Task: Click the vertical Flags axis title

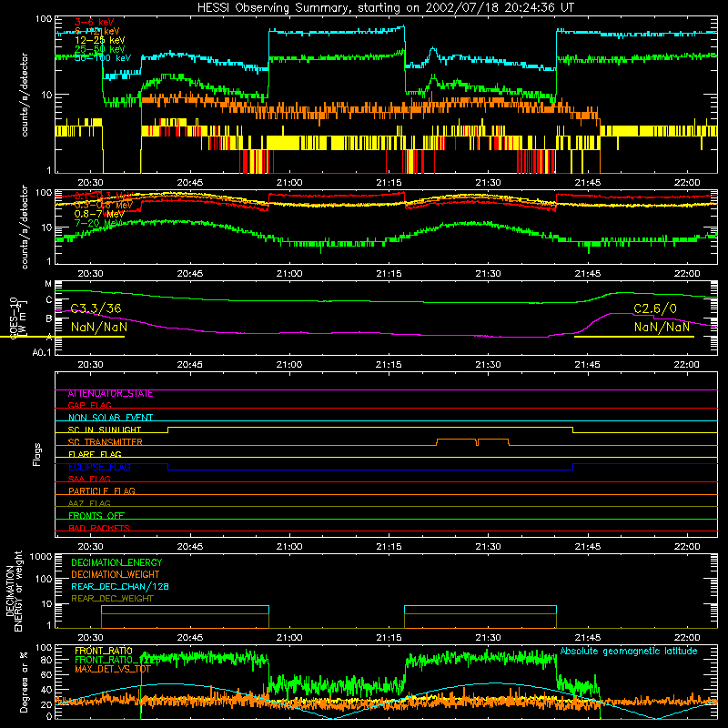Action: tap(37, 455)
